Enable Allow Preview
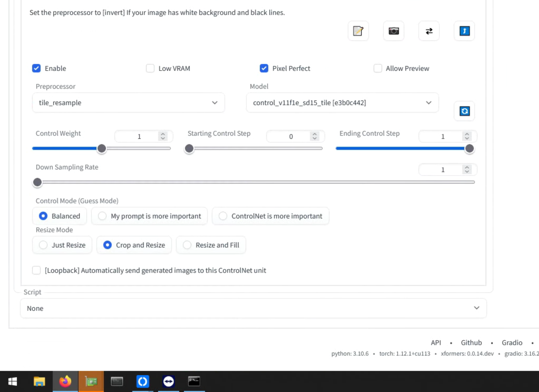Screen dimensions: 539x392 (378, 68)
